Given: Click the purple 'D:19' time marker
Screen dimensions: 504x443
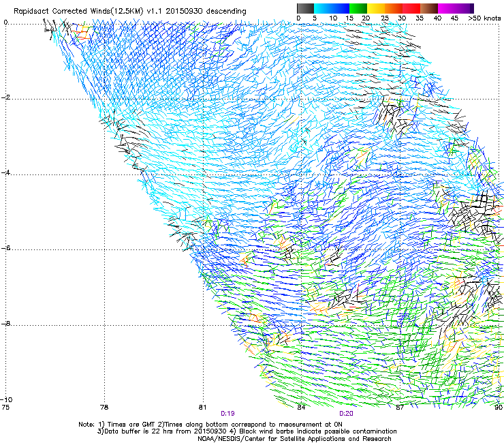Looking at the screenshot, I should (227, 414).
